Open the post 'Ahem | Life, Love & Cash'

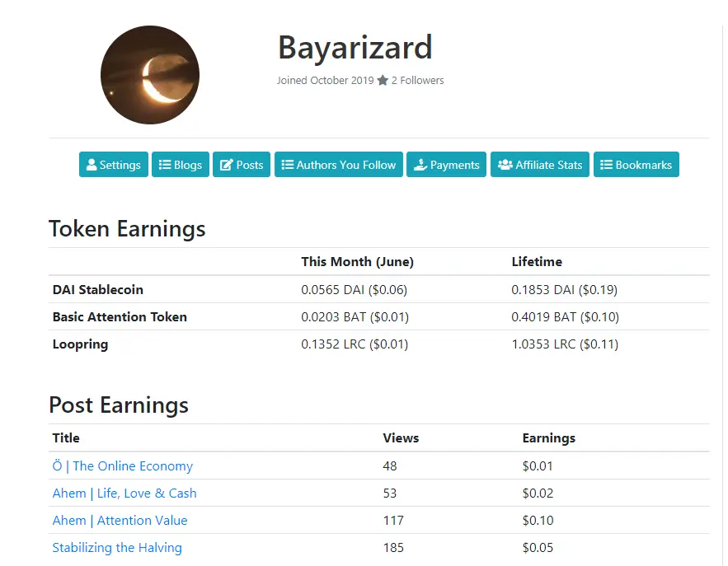click(x=124, y=493)
